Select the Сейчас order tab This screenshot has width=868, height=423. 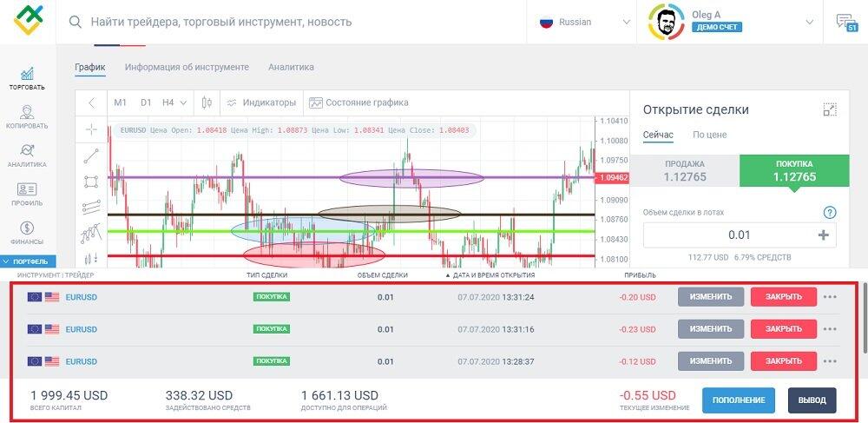pos(658,135)
